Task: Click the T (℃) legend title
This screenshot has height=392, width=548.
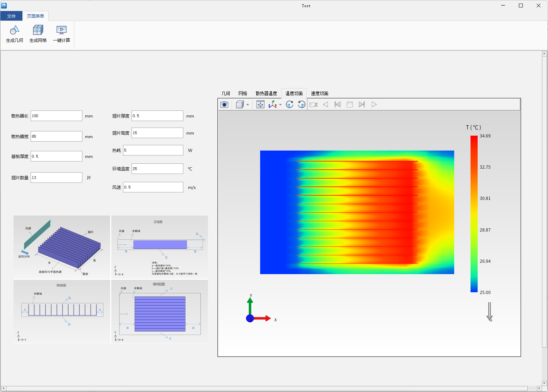Action: coord(473,127)
